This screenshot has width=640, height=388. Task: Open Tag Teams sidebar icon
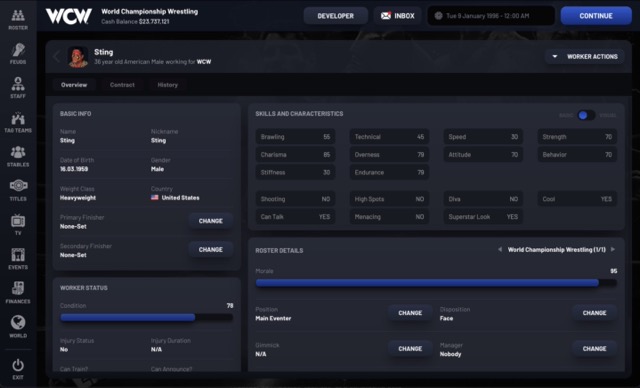point(18,118)
